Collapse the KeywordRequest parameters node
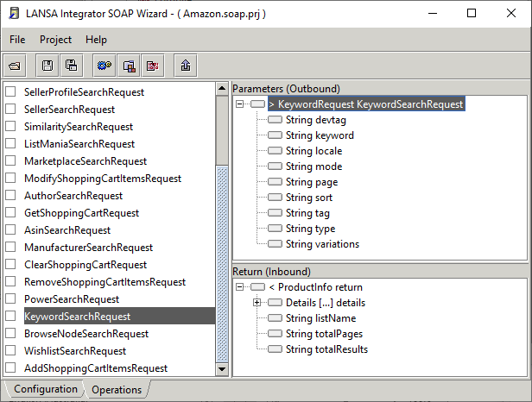 pos(240,104)
